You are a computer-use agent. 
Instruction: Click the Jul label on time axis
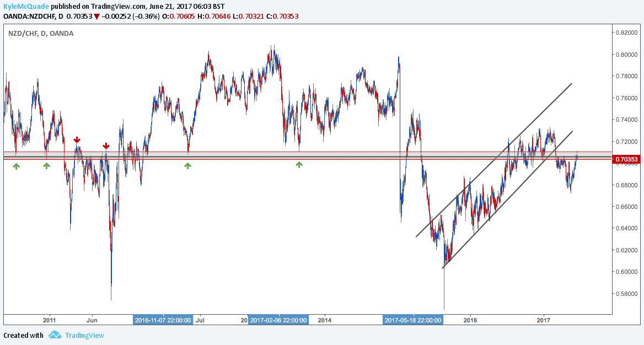[x=200, y=320]
